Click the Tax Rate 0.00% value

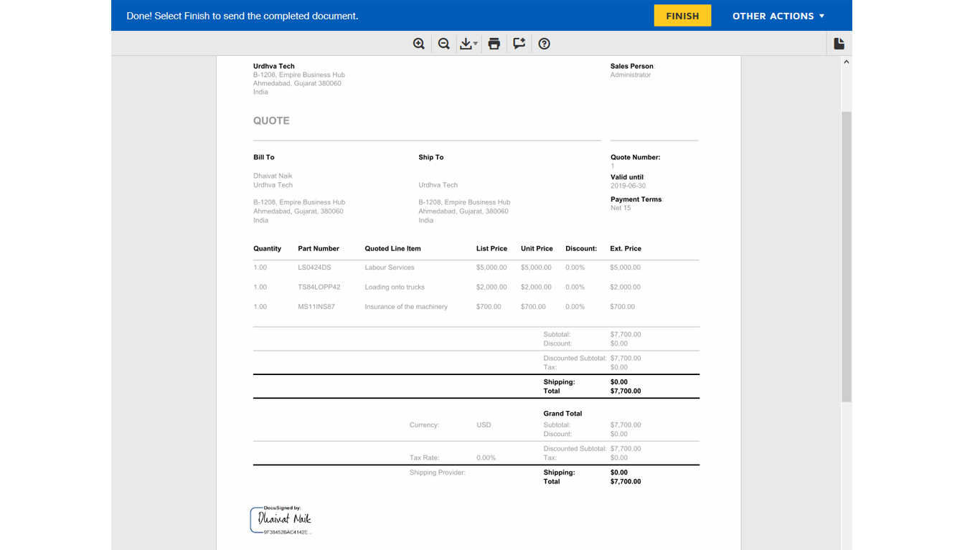tap(486, 457)
